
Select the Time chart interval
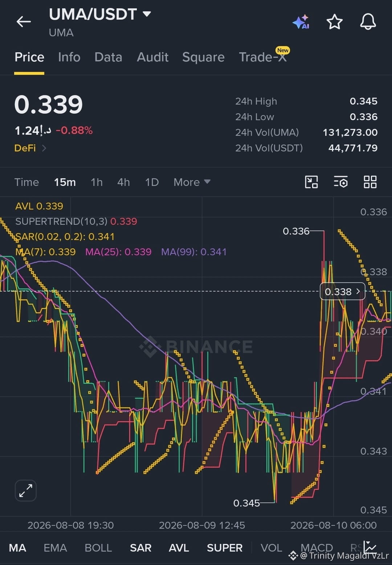pos(26,182)
